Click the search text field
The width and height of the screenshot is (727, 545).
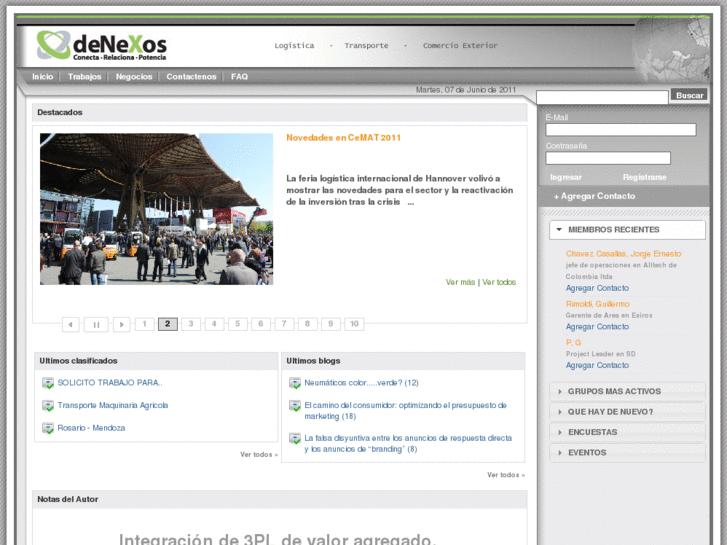[602, 97]
